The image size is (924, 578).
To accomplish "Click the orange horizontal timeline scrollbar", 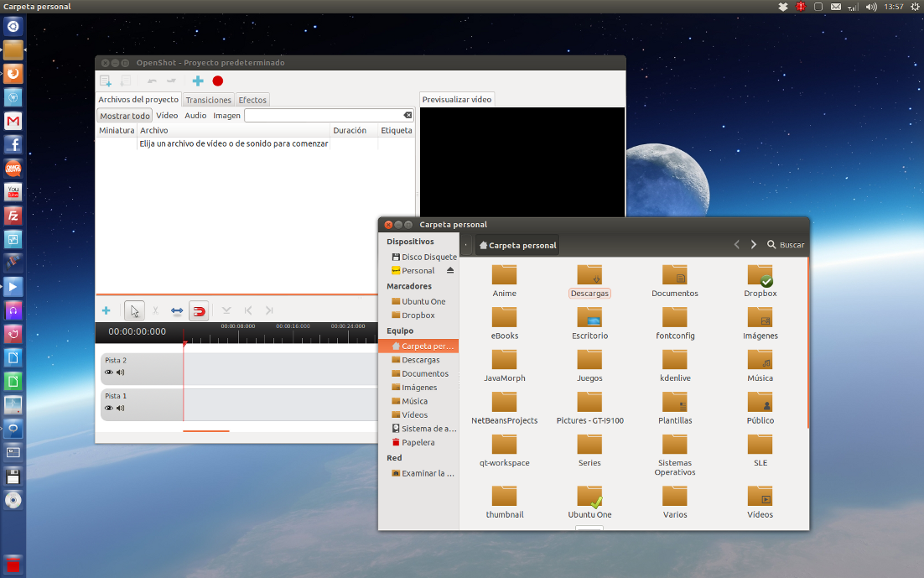I will click(x=205, y=431).
